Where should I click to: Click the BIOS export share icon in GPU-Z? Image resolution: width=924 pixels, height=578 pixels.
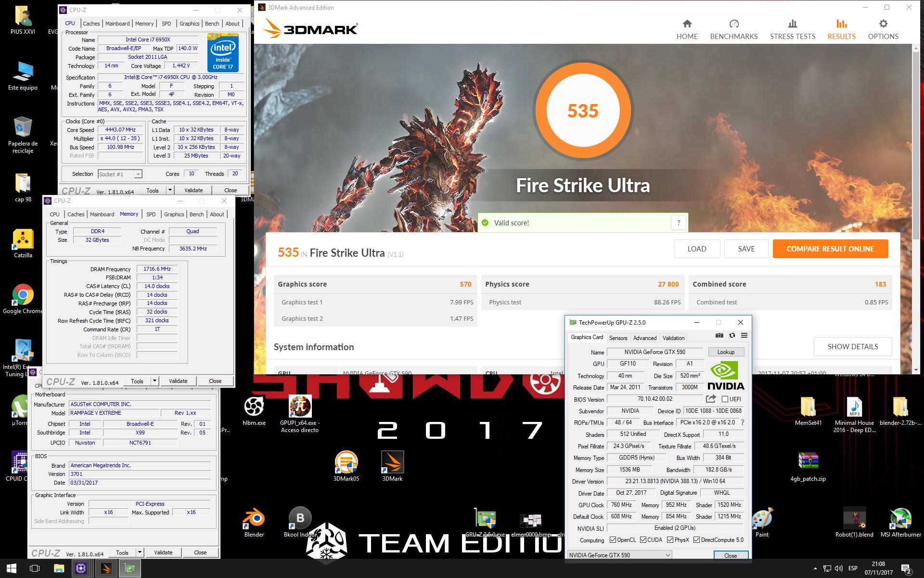click(711, 399)
